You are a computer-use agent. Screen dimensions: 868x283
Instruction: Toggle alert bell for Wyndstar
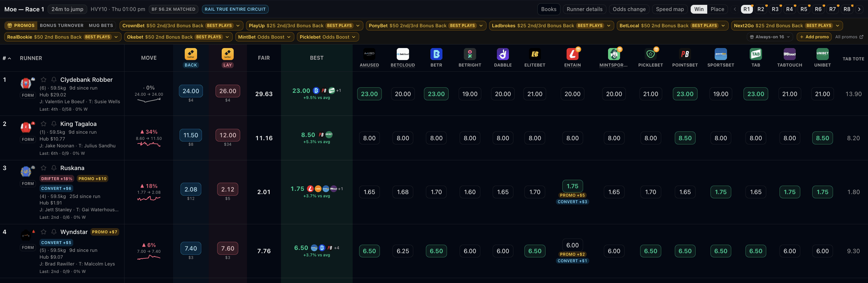tap(54, 232)
